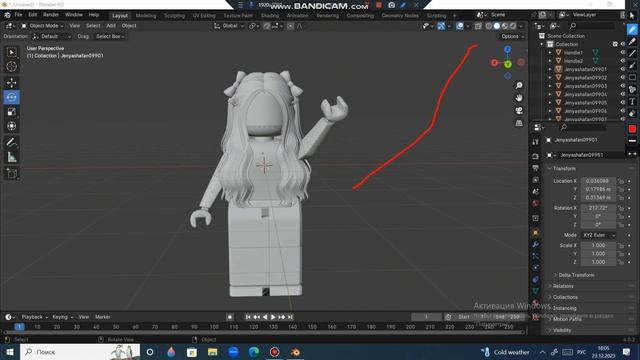640x360 pixels.
Task: Activate the Annotate tool
Action: tap(11, 142)
